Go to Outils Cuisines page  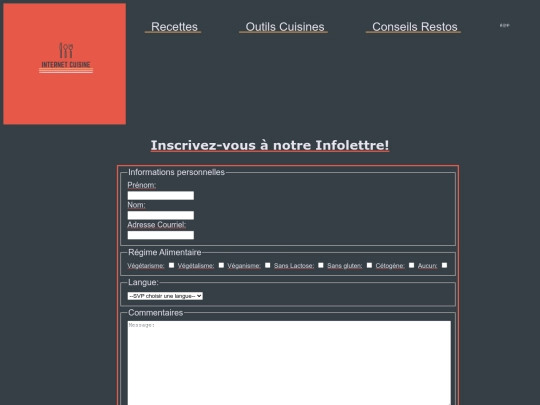tap(284, 27)
